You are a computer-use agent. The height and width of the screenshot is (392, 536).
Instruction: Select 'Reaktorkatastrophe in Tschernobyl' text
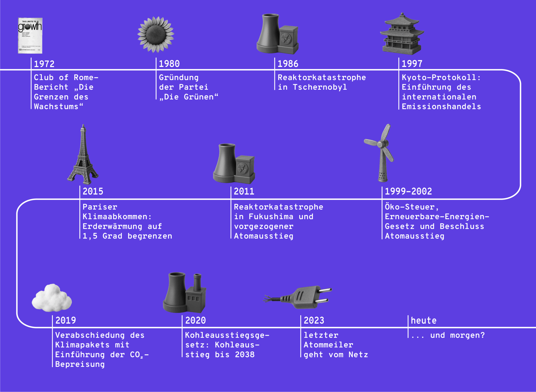point(322,82)
